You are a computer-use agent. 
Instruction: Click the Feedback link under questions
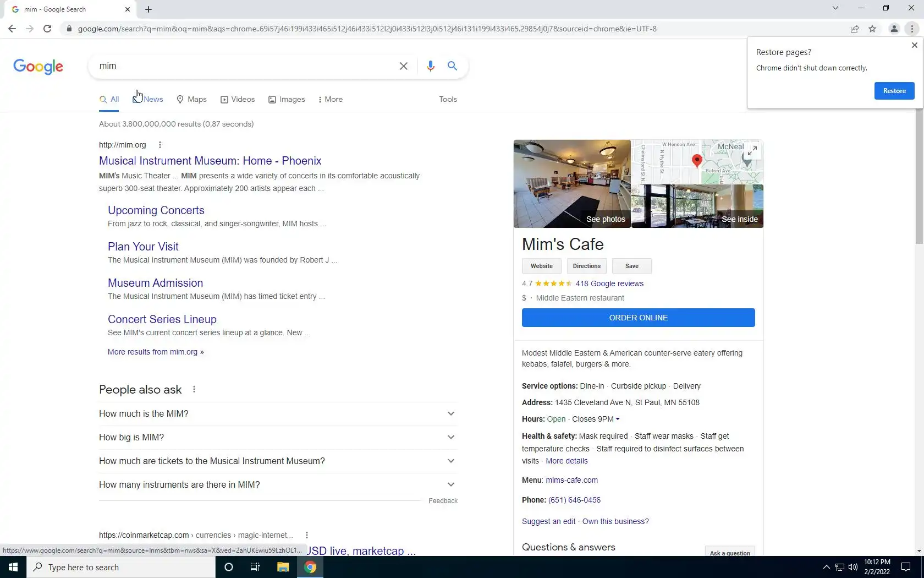pos(443,501)
